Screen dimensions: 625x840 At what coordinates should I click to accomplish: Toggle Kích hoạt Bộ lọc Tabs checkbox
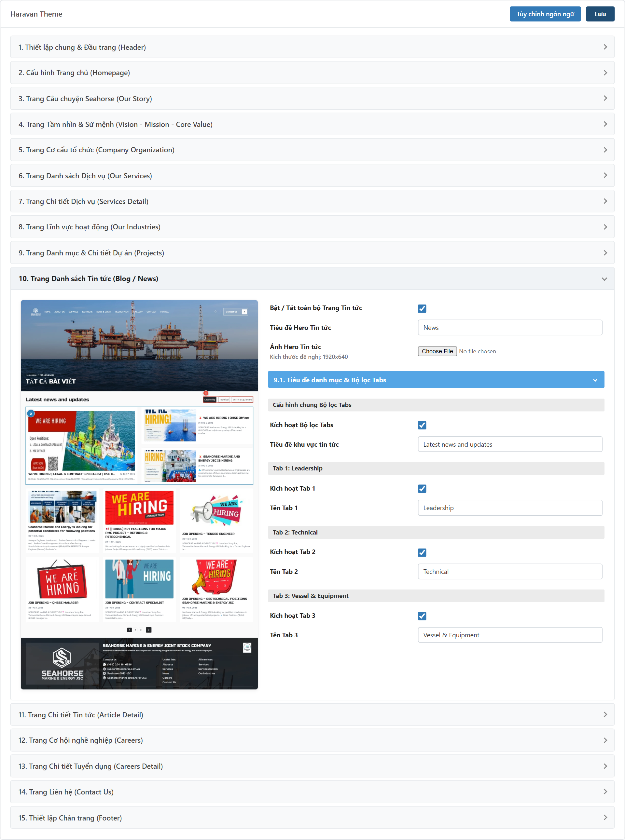422,425
